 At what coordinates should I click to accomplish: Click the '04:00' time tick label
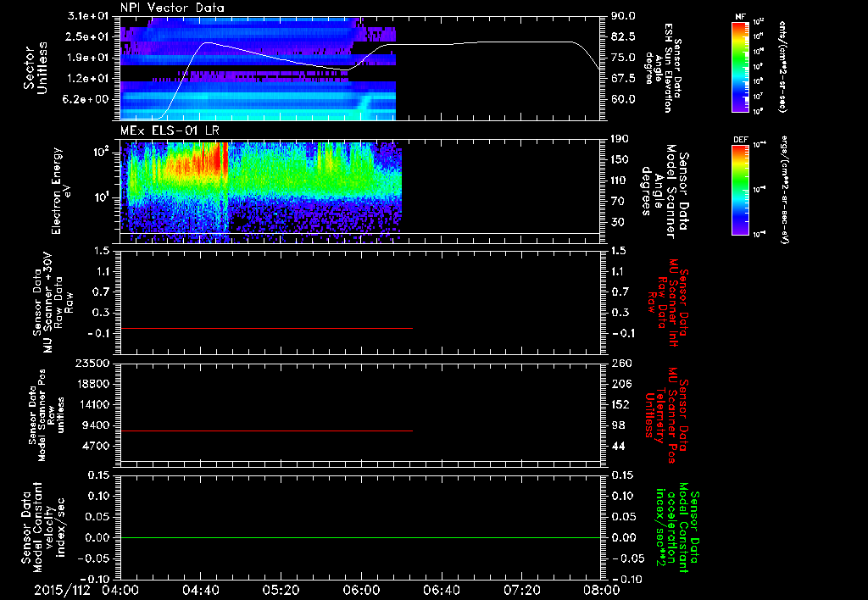tap(120, 590)
